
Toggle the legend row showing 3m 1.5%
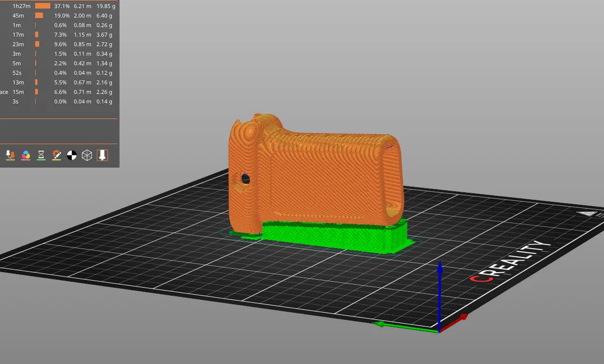(x=58, y=54)
